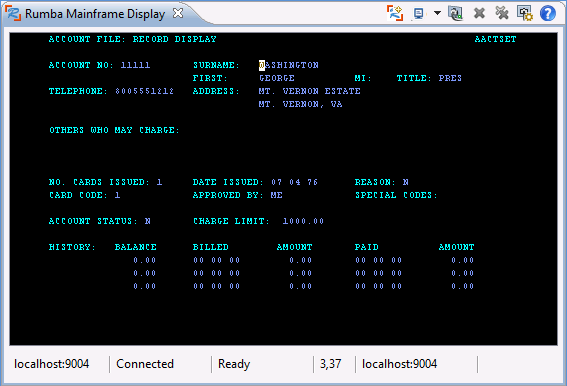Viewport: 567px width, 386px height.
Task: Click the ACCOUNT NO value 11111
Action: (135, 65)
